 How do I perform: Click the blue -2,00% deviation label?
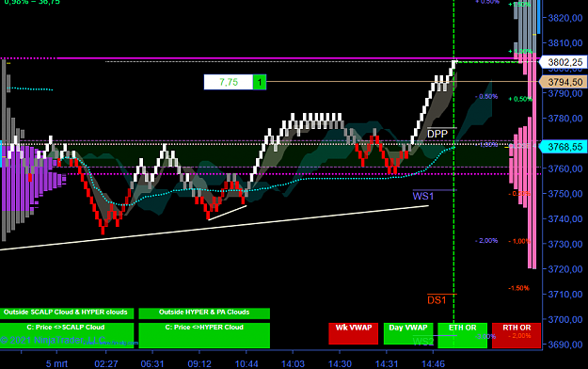486,241
